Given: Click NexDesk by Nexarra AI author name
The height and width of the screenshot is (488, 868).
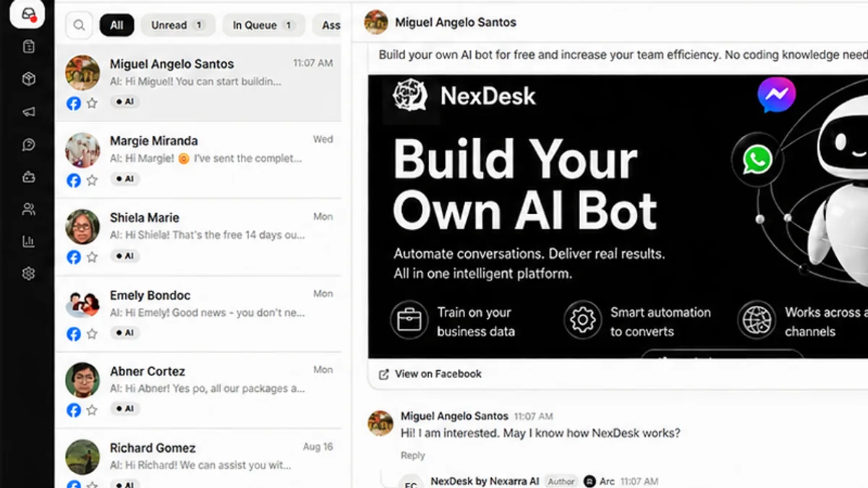Looking at the screenshot, I should click(485, 481).
